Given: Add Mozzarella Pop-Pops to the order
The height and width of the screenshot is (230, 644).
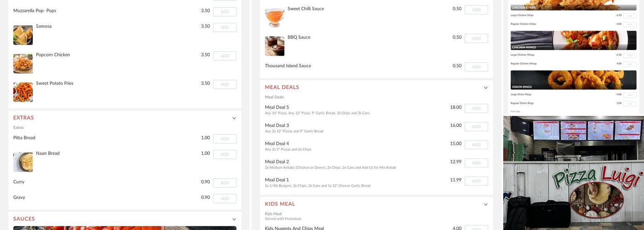Looking at the screenshot, I should click(x=224, y=12).
